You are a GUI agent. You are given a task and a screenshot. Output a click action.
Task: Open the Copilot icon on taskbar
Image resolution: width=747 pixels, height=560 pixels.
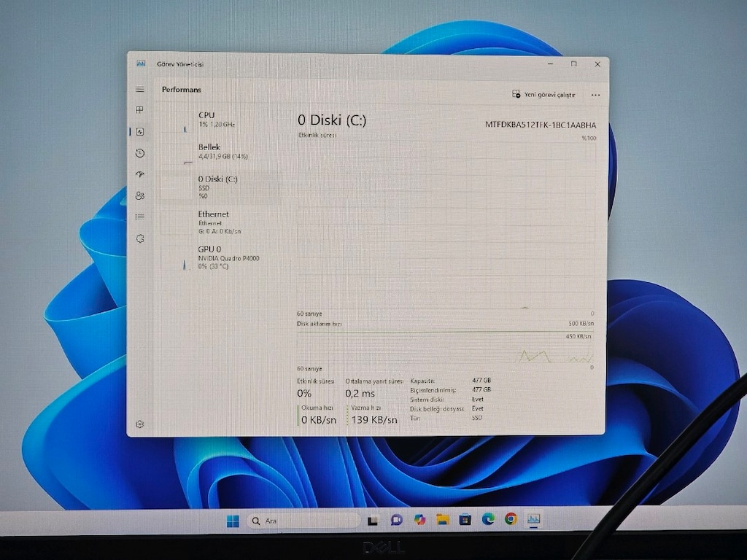pyautogui.click(x=419, y=519)
